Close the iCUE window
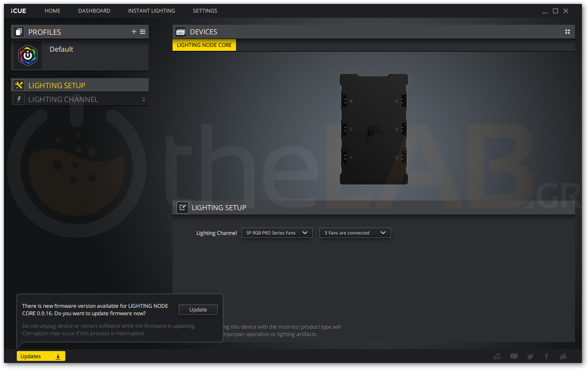Screen dimensions: 588x369 (x=566, y=11)
